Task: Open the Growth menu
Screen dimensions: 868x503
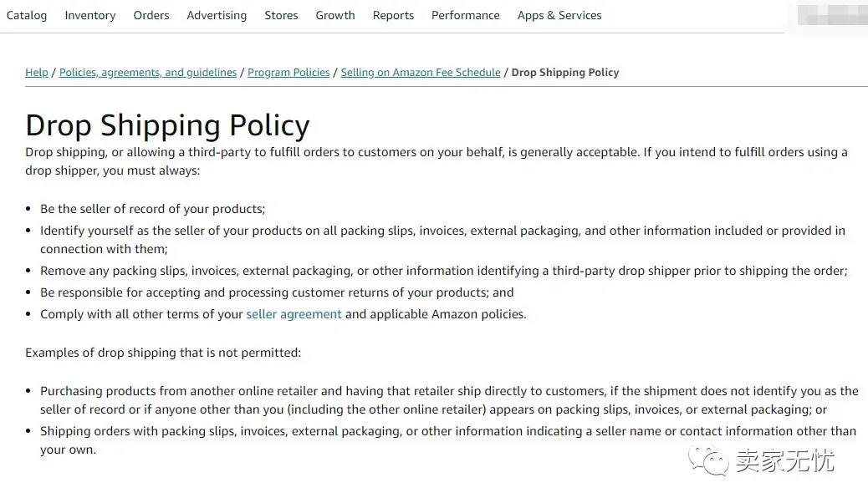Action: tap(335, 16)
